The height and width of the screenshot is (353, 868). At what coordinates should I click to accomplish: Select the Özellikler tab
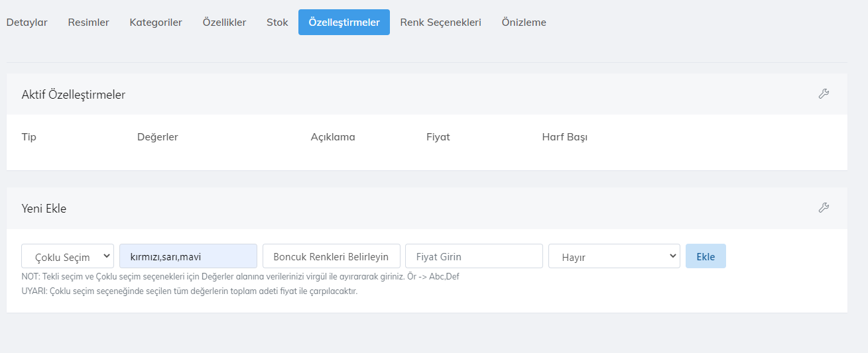point(224,22)
